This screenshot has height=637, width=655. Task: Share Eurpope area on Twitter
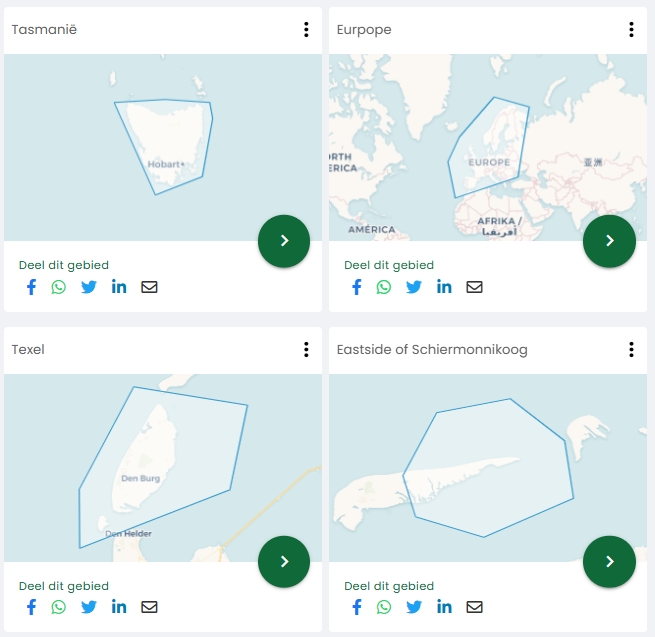414,287
